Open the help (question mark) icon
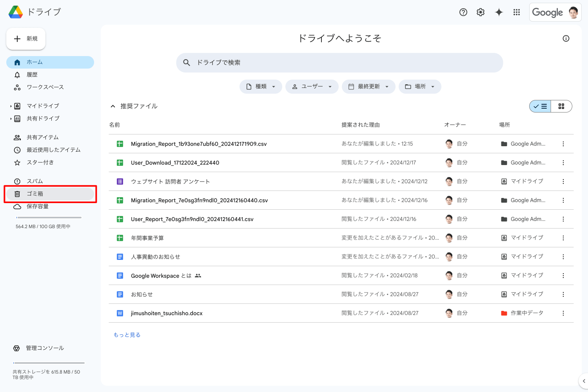 [463, 12]
